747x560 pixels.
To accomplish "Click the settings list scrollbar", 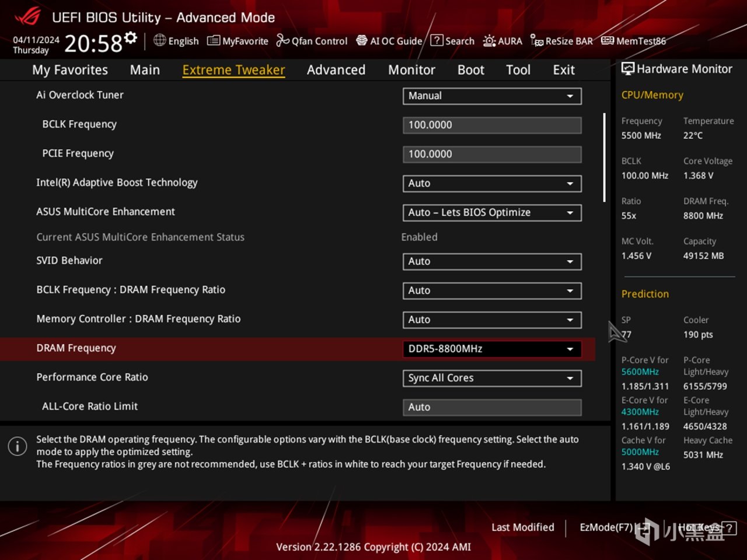I will pos(604,157).
